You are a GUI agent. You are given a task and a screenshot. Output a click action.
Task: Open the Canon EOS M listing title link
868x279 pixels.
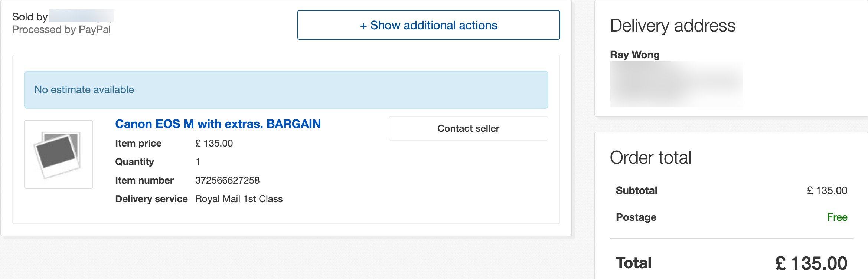pyautogui.click(x=218, y=124)
